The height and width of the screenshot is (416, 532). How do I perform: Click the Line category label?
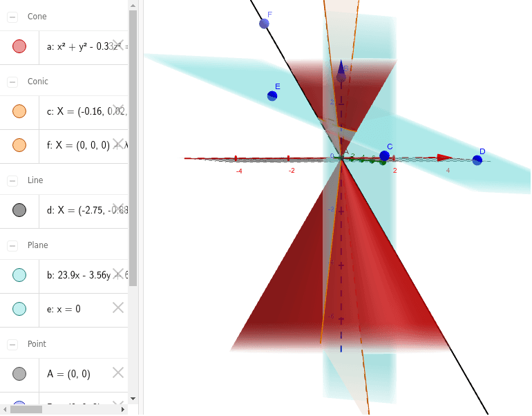pyautogui.click(x=35, y=180)
